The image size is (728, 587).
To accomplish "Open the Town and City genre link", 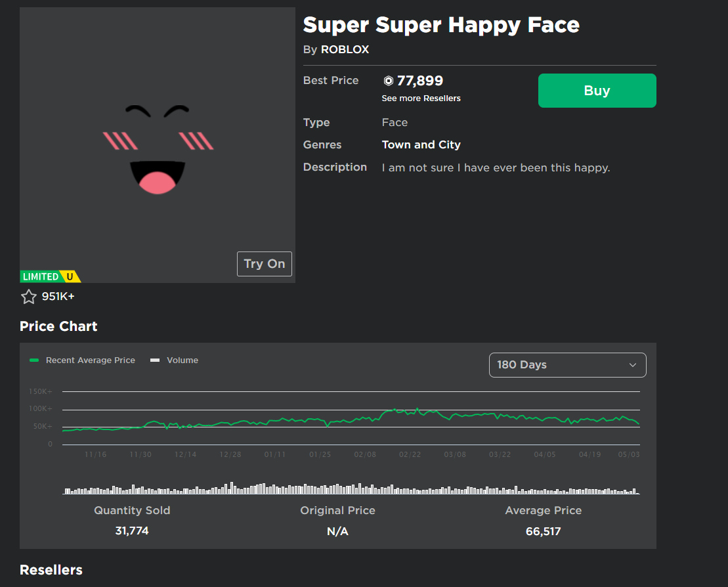I will pos(421,145).
